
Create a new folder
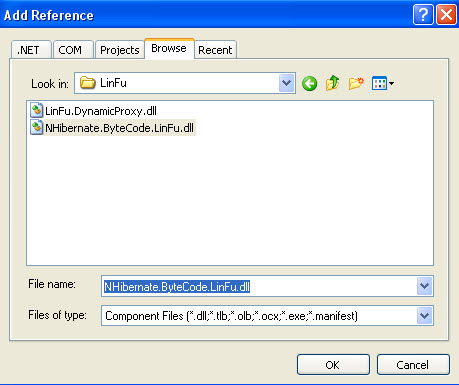(356, 83)
